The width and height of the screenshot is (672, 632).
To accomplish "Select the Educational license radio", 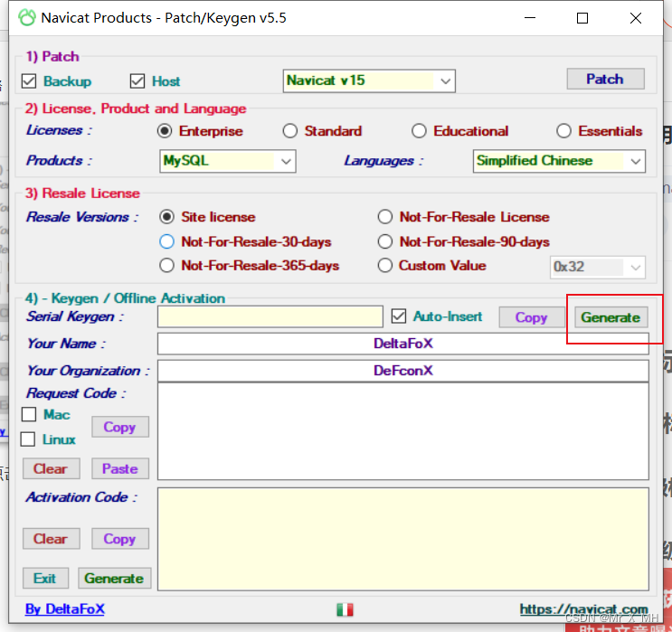I will (419, 131).
